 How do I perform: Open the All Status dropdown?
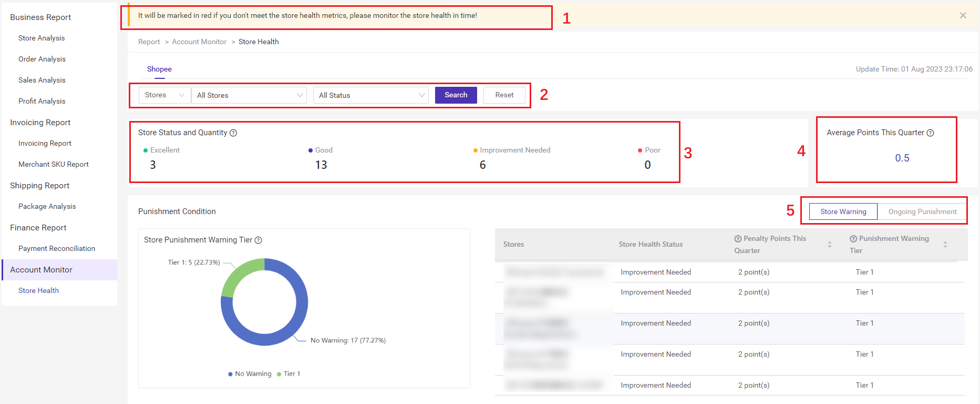(x=371, y=95)
